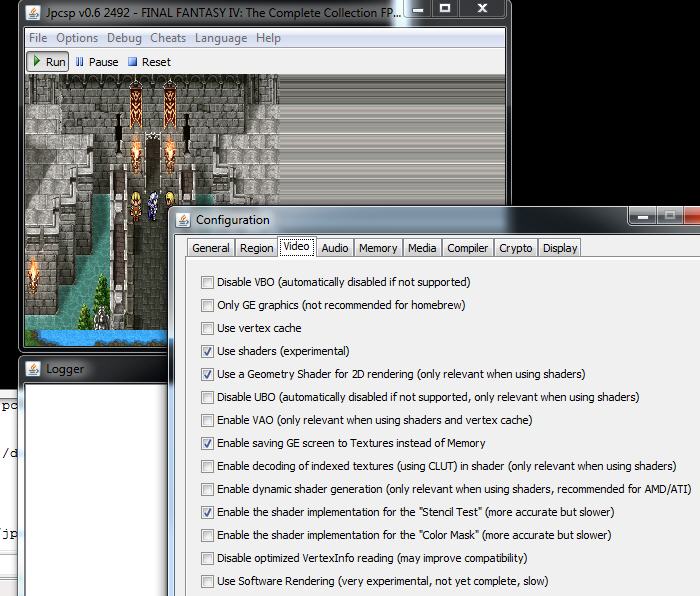Open the Language menu
Image resolution: width=700 pixels, height=596 pixels.
tap(221, 38)
